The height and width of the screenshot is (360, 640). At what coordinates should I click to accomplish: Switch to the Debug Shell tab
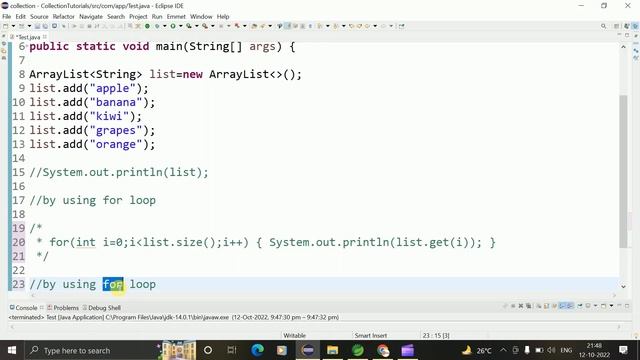(x=102, y=308)
